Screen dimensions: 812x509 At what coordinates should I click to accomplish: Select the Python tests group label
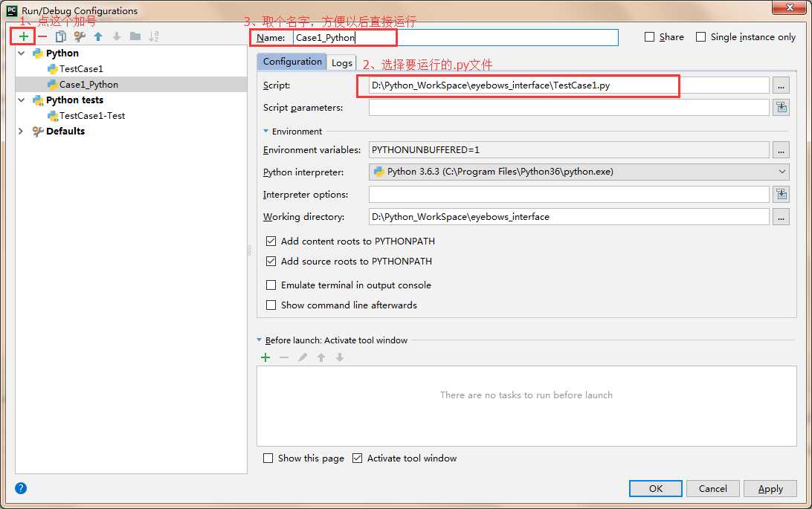coord(74,100)
